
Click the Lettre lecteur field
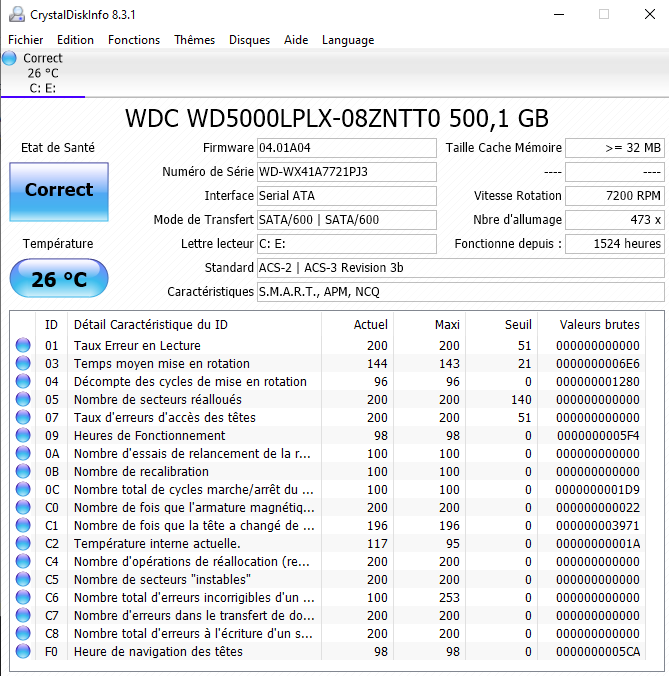point(347,244)
